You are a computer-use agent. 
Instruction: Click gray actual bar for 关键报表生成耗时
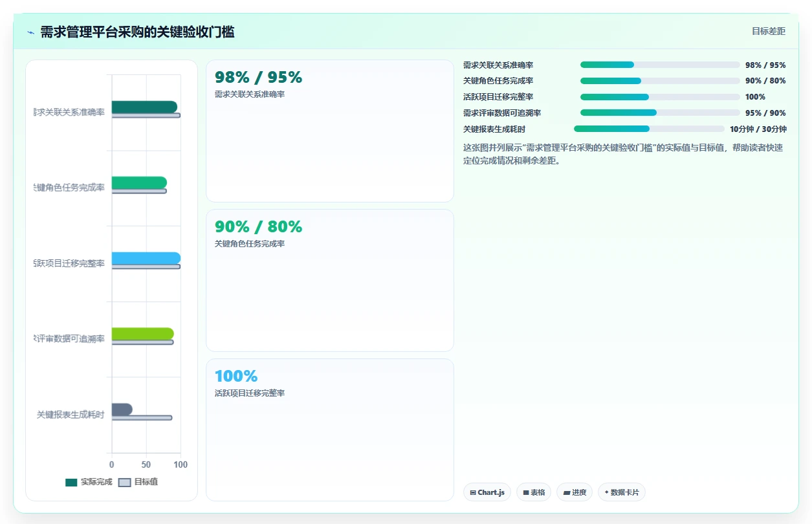pyautogui.click(x=122, y=409)
